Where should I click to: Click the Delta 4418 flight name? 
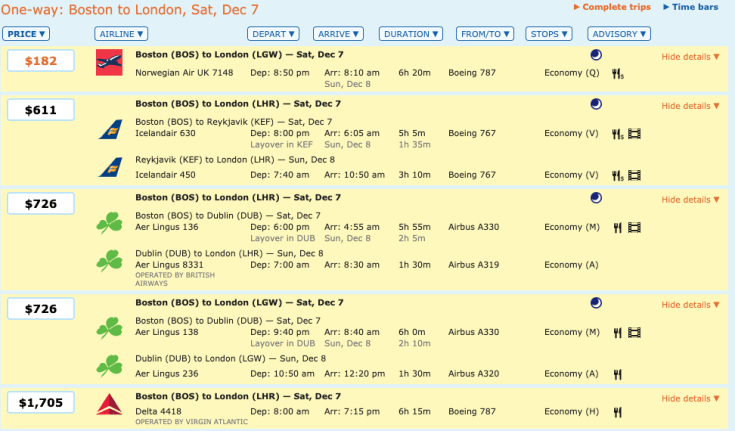coord(158,411)
